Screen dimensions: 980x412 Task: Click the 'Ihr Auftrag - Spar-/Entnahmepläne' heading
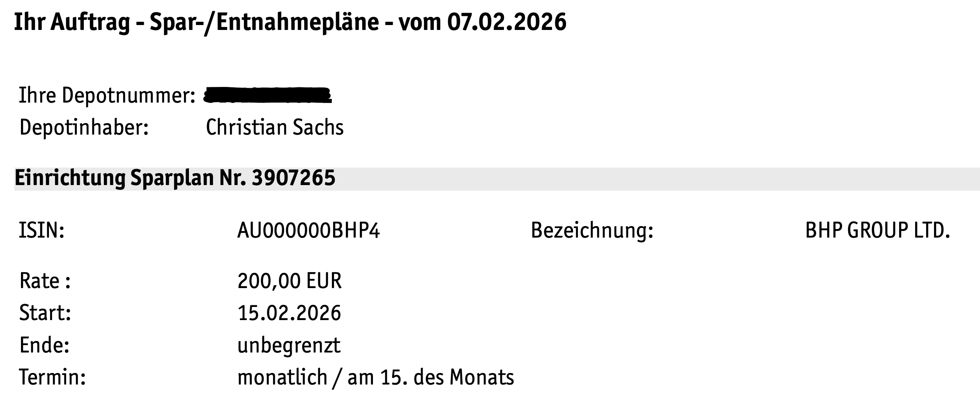[x=196, y=22]
